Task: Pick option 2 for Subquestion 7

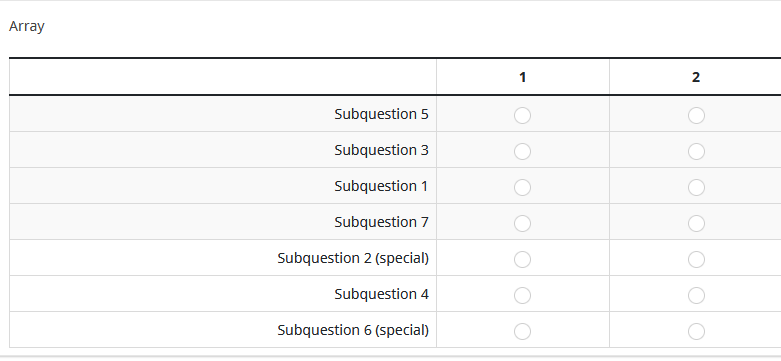Action: 696,224
